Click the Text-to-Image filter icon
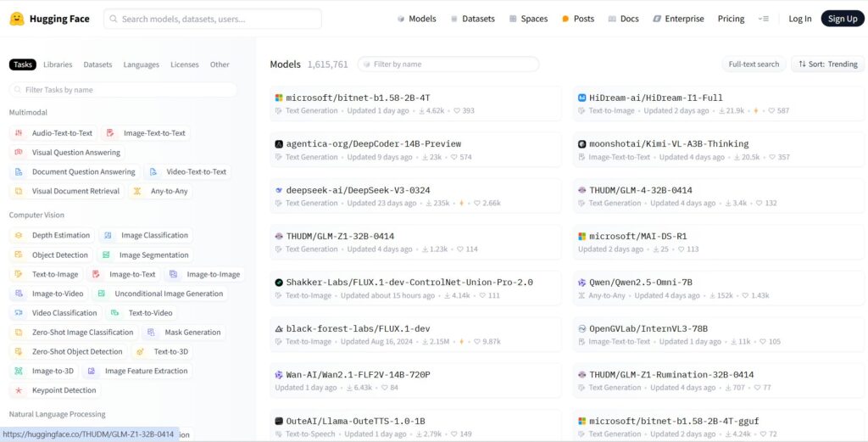This screenshot has height=442, width=868. click(19, 274)
